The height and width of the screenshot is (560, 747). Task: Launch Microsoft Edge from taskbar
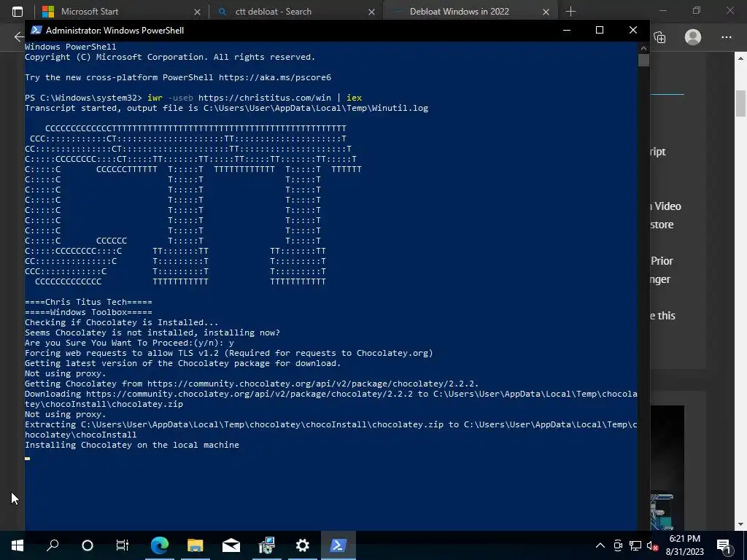[160, 545]
